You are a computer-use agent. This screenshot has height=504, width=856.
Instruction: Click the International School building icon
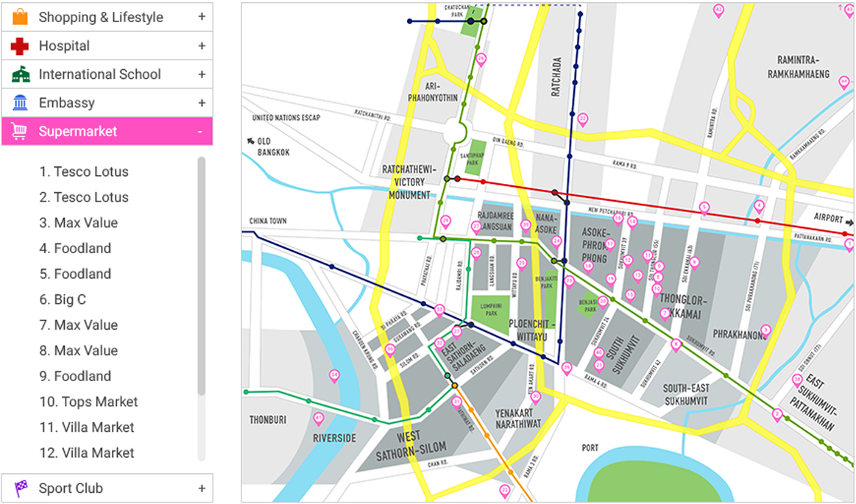tap(20, 74)
